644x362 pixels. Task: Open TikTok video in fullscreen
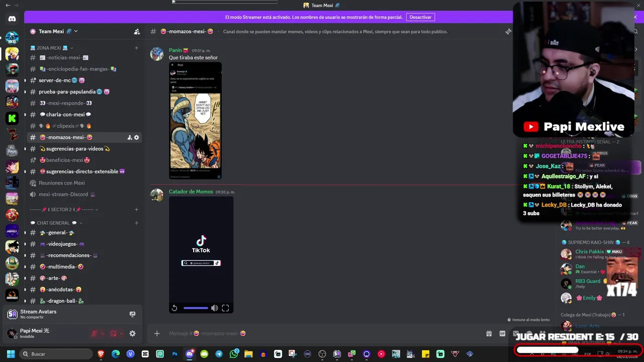225,308
